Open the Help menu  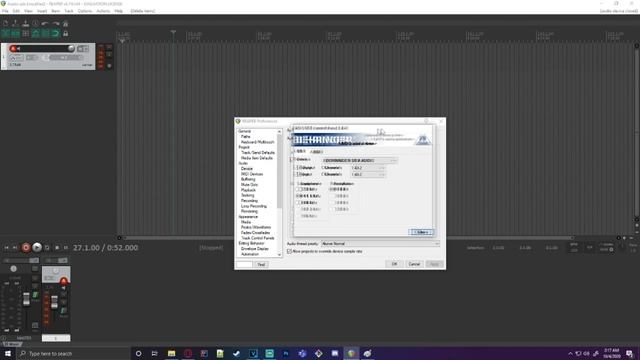click(x=118, y=11)
